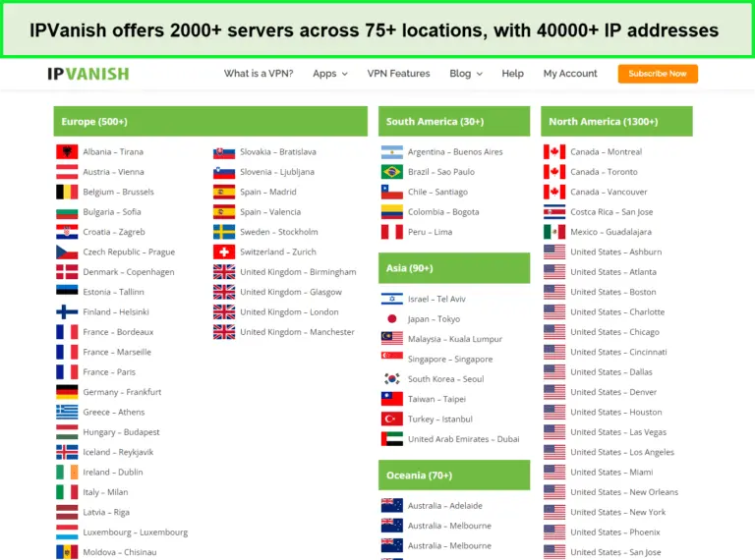
Task: Click the Brazil flag icon
Action: tap(392, 172)
